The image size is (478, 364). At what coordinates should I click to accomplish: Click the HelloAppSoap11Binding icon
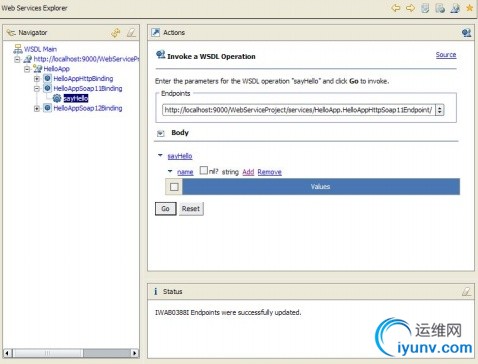pyautogui.click(x=48, y=88)
